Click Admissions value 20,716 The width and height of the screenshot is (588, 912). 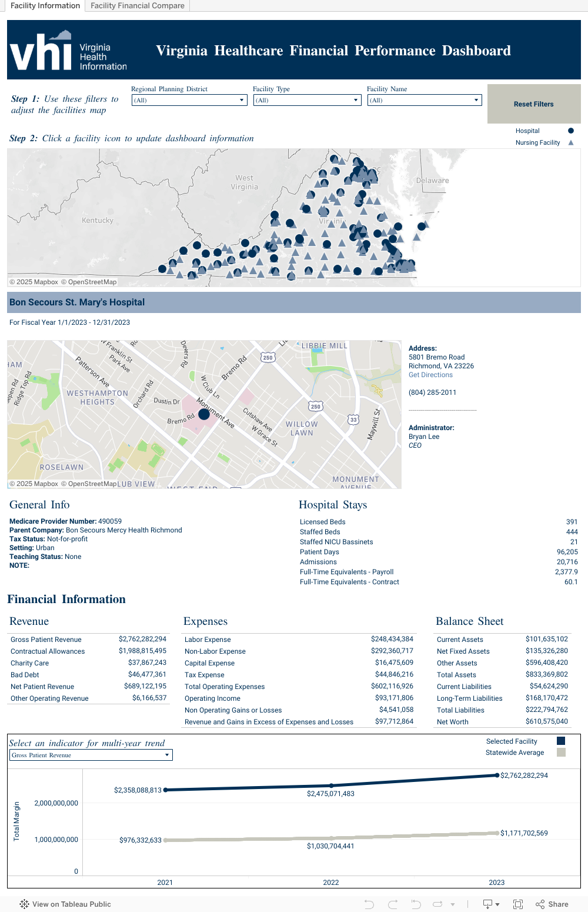coord(567,562)
